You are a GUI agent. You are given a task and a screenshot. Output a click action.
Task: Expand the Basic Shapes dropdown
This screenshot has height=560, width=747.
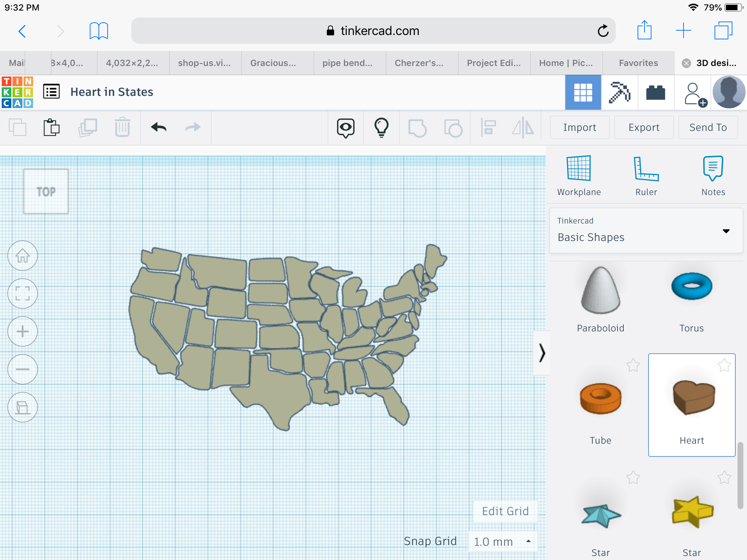726,231
